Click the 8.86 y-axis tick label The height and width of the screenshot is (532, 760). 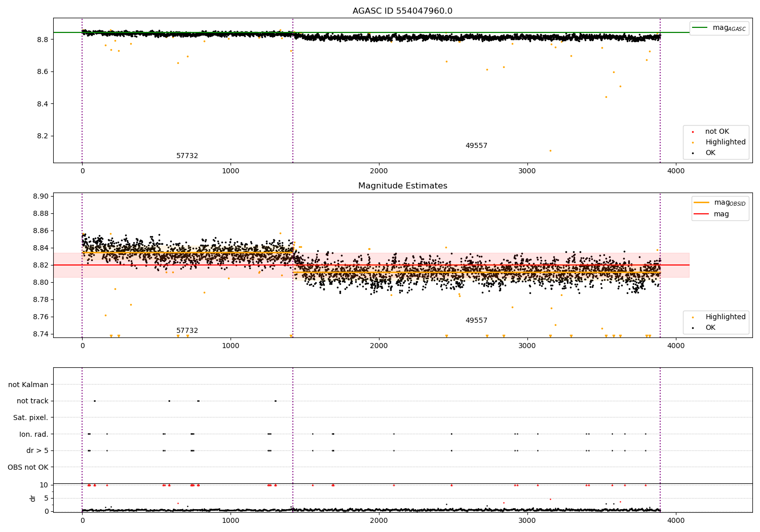pyautogui.click(x=41, y=231)
